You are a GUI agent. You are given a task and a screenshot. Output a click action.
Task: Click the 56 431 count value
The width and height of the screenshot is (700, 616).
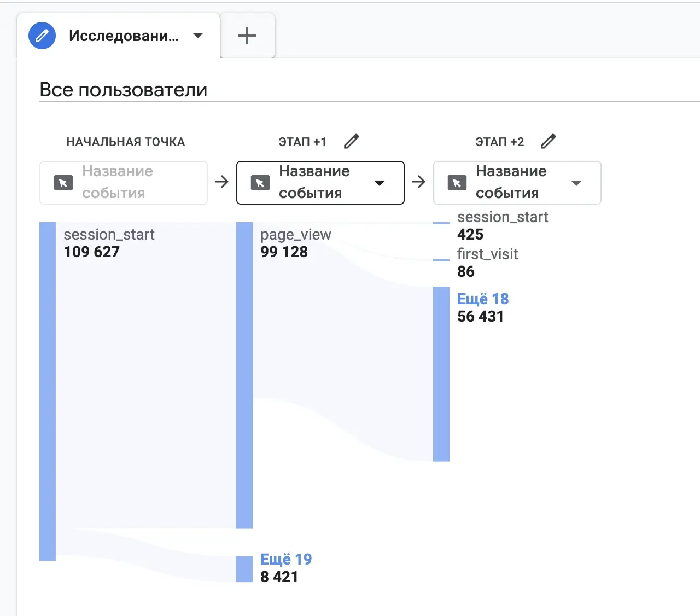point(480,317)
